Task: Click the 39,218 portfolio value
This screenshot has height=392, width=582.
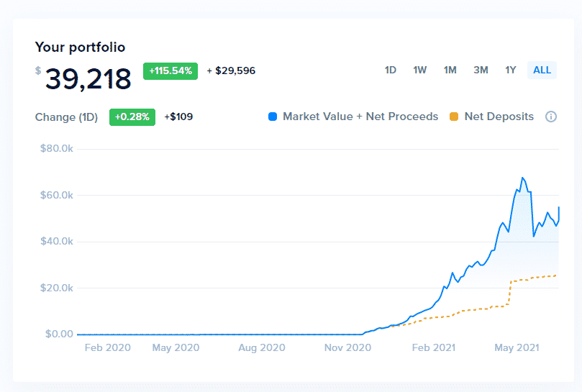Action: pos(88,79)
